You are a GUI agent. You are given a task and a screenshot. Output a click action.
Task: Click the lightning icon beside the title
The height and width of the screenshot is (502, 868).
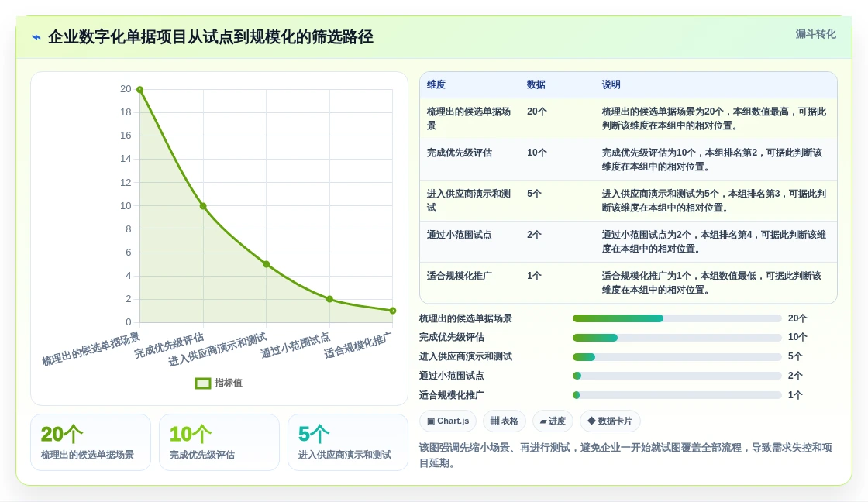tap(36, 38)
